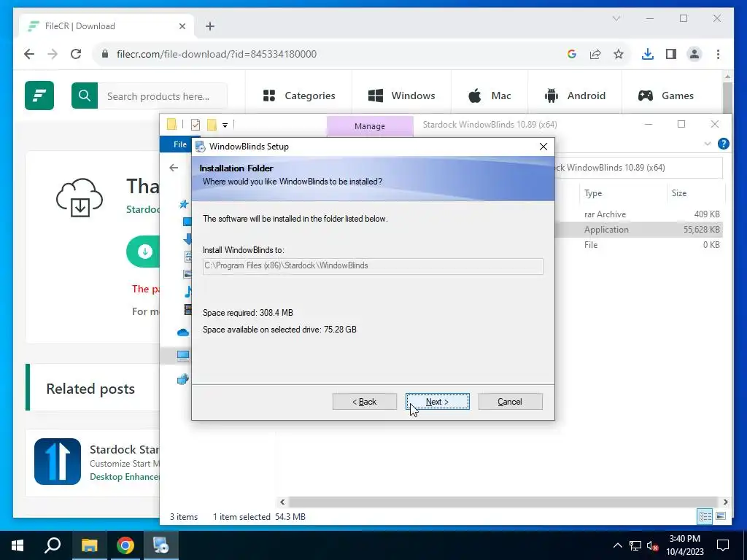Expand the Explorer ribbon chevron
The height and width of the screenshot is (560, 747).
[708, 144]
